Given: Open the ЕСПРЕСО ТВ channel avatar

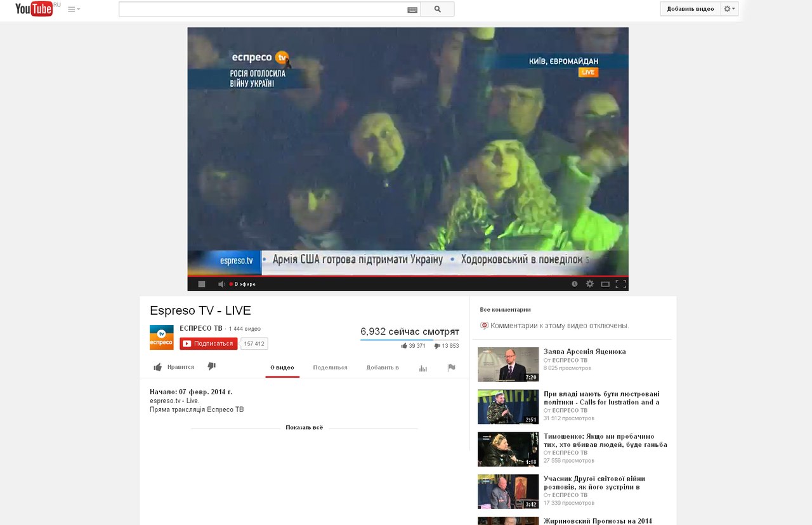Looking at the screenshot, I should (x=161, y=337).
